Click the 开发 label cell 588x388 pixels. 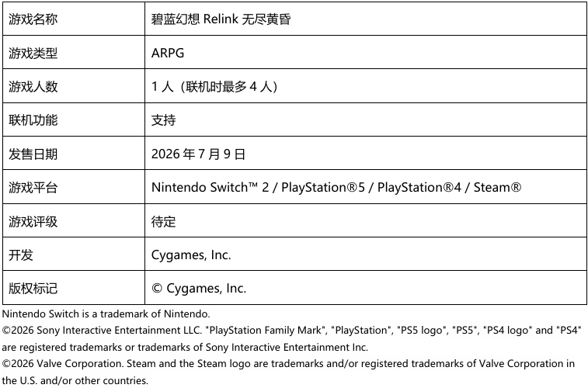[x=21, y=255]
